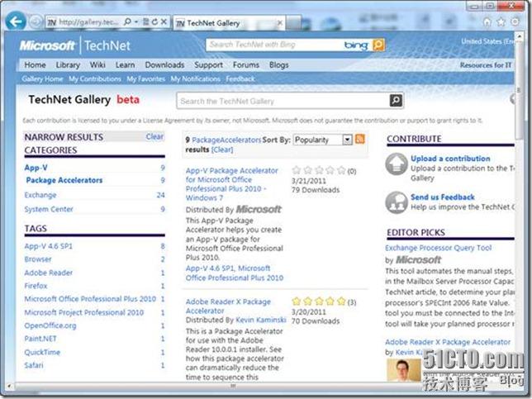Open the Forums menu item
The height and width of the screenshot is (399, 532).
246,64
